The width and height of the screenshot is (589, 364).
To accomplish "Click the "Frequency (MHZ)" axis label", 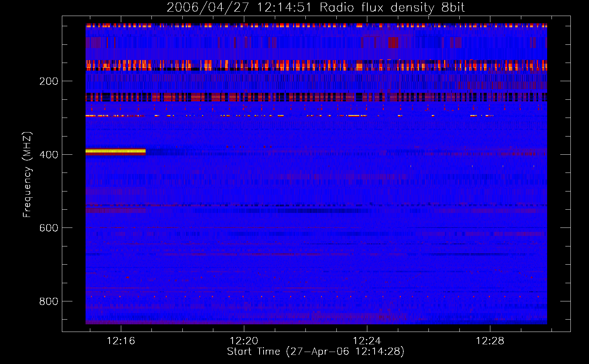I will (27, 175).
